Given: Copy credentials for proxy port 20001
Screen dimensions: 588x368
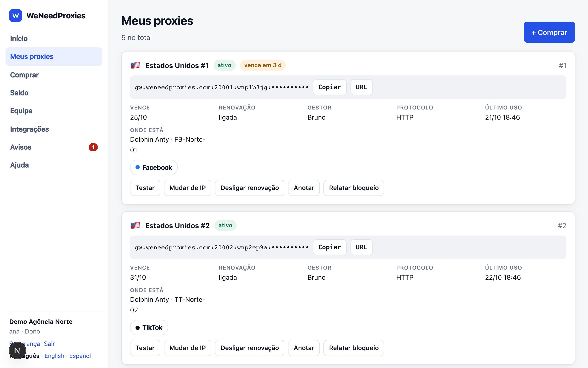Looking at the screenshot, I should pos(330,87).
